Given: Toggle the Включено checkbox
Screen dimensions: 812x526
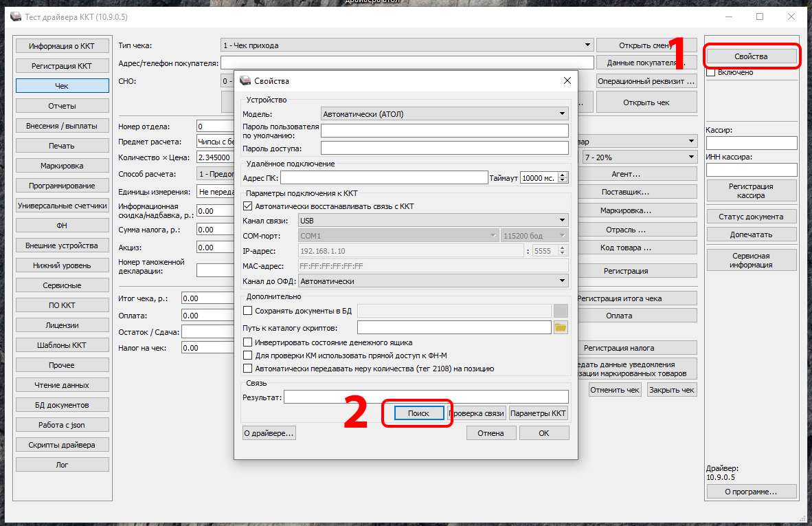Looking at the screenshot, I should [711, 72].
